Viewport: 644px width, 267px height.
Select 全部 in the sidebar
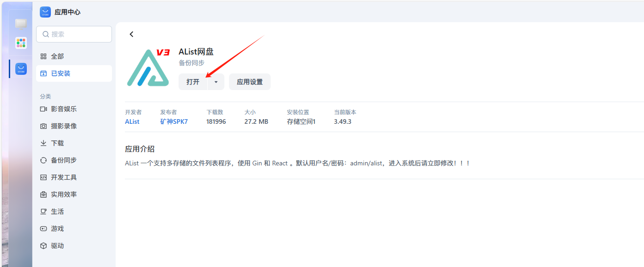[x=74, y=56]
